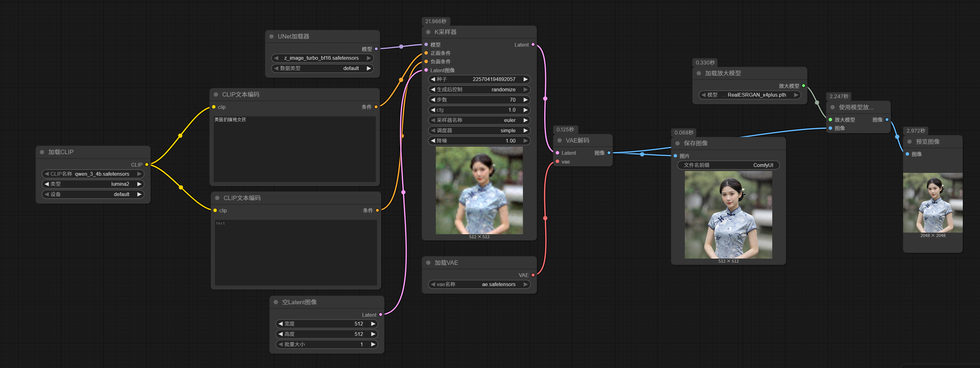Open the RealESRGAN_x4plus.pth model dropdown
The height and width of the screenshot is (368, 980).
click(x=749, y=95)
